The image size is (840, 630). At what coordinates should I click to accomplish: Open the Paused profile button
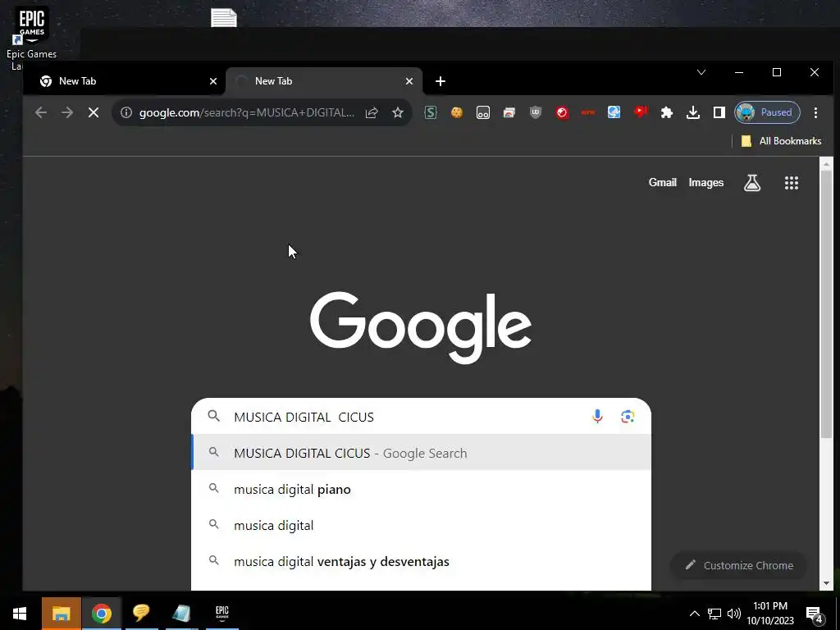pyautogui.click(x=767, y=112)
